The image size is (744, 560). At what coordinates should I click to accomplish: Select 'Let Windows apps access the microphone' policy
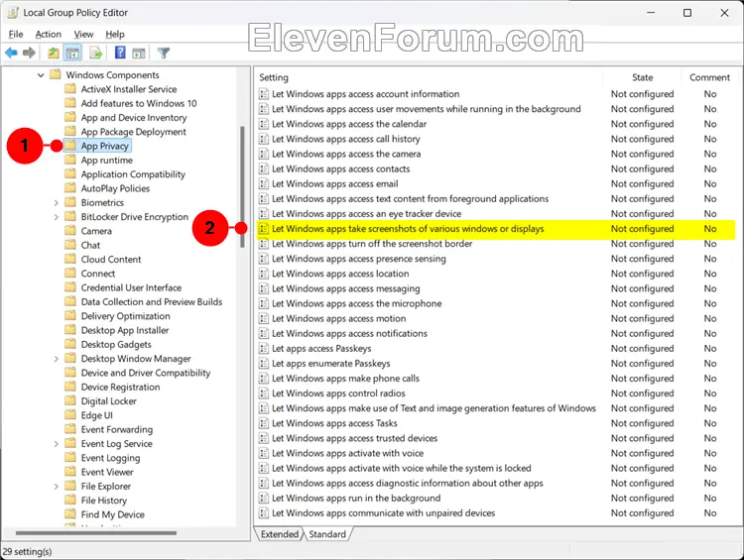pyautogui.click(x=356, y=303)
